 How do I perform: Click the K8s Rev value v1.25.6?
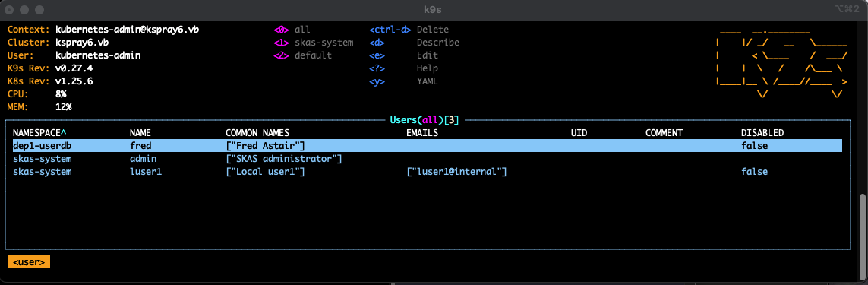tap(74, 81)
